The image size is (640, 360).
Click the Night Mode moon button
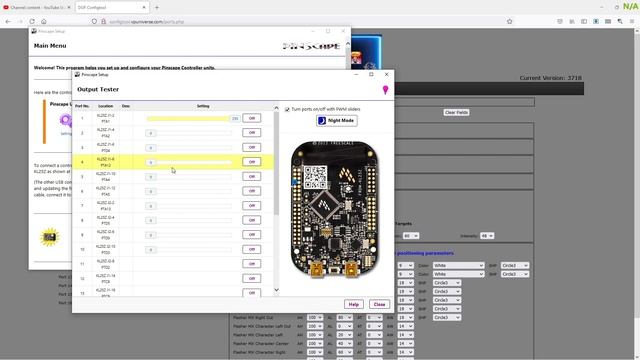tap(337, 121)
